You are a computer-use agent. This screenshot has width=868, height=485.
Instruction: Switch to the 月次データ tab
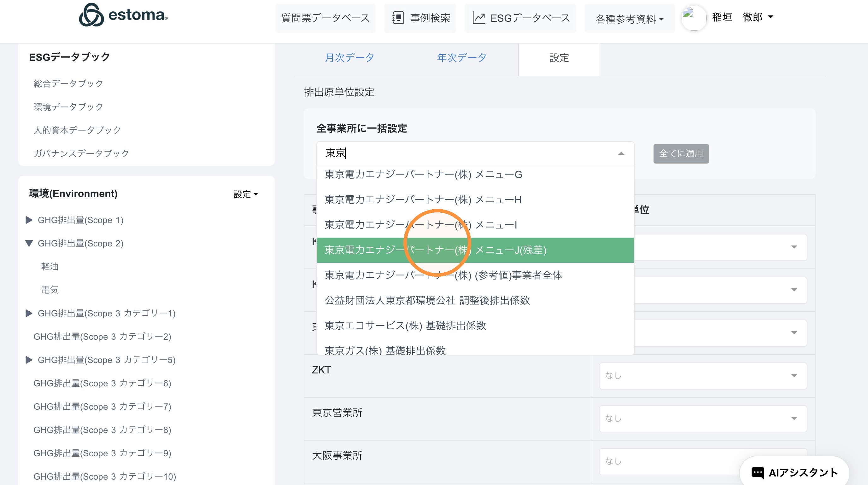pyautogui.click(x=349, y=58)
